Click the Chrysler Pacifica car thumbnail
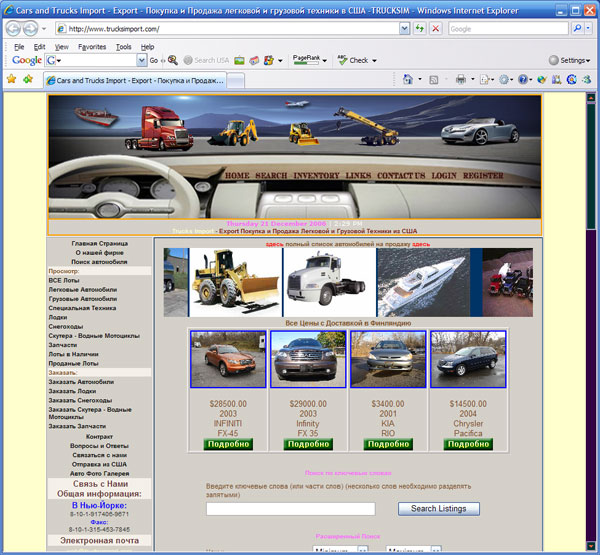The image size is (600, 555). click(467, 359)
